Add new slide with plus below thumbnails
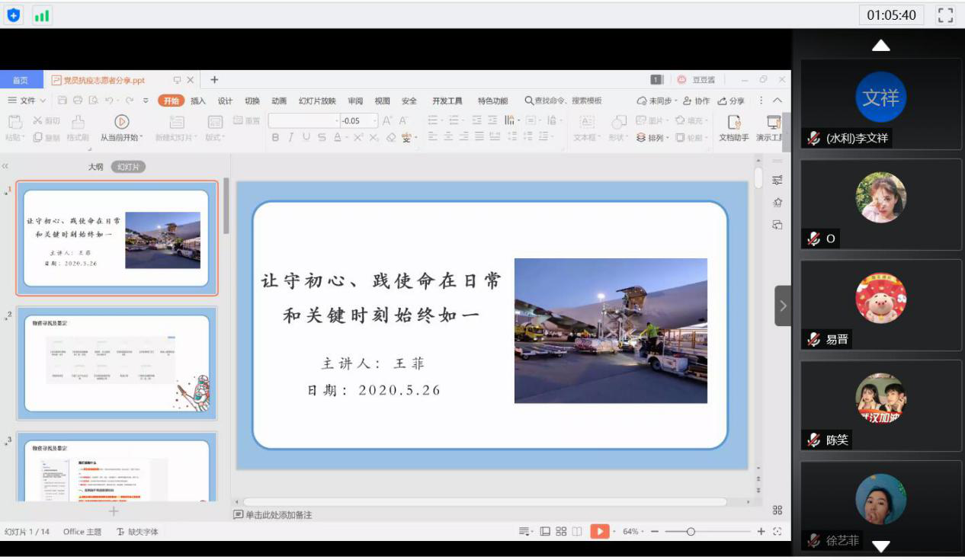 [114, 511]
